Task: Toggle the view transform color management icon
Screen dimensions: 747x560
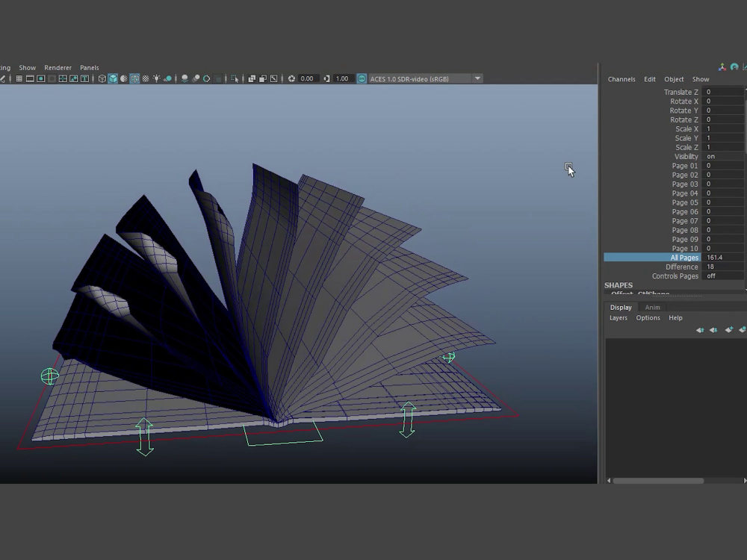Action: 362,78
